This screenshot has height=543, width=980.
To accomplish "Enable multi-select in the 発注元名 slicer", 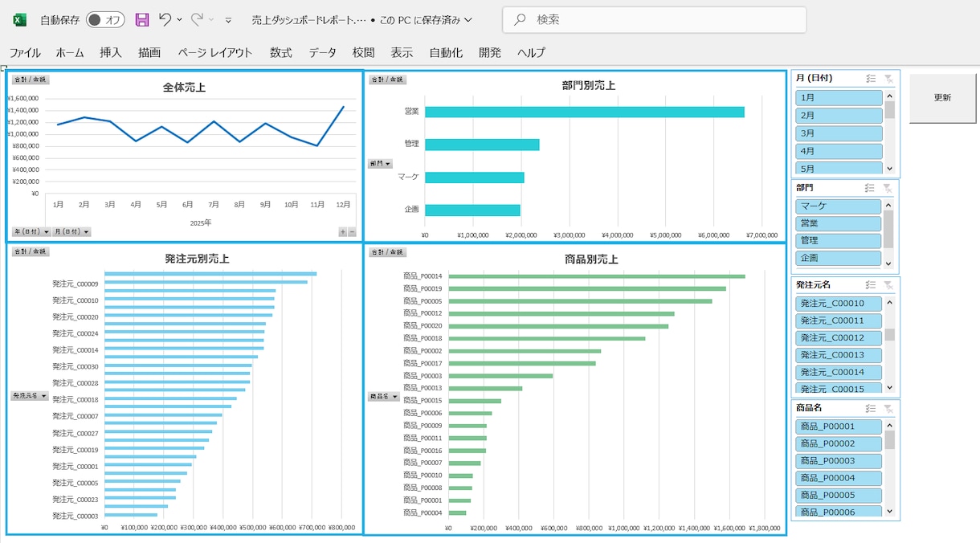I will 871,285.
